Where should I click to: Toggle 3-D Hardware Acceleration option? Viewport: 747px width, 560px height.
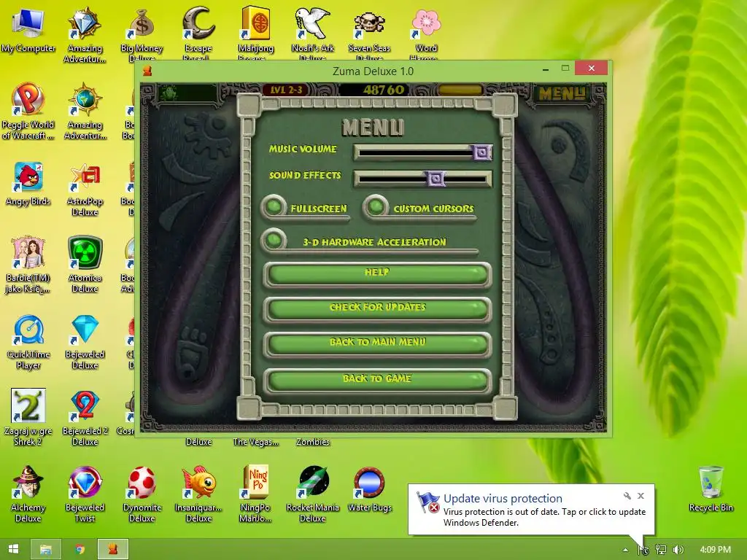274,239
